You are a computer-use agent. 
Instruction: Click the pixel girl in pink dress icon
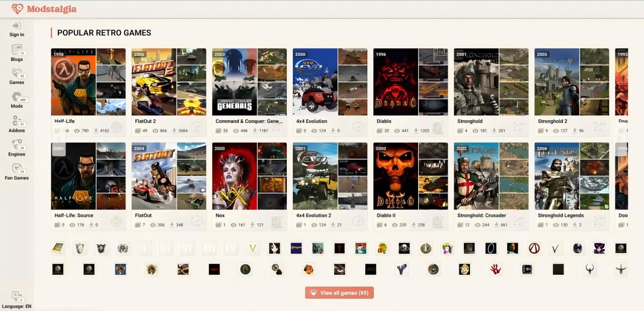[447, 248]
